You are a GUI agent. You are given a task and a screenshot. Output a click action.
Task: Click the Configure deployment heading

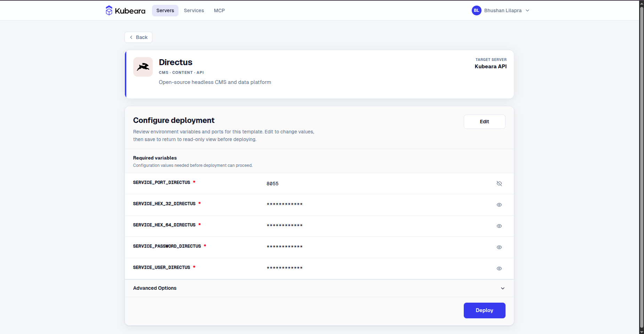click(174, 121)
